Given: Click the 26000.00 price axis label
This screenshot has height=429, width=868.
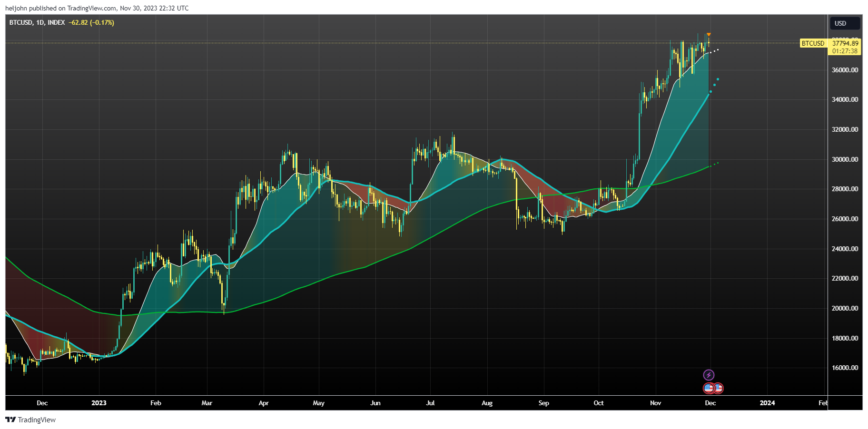Looking at the screenshot, I should [x=845, y=219].
